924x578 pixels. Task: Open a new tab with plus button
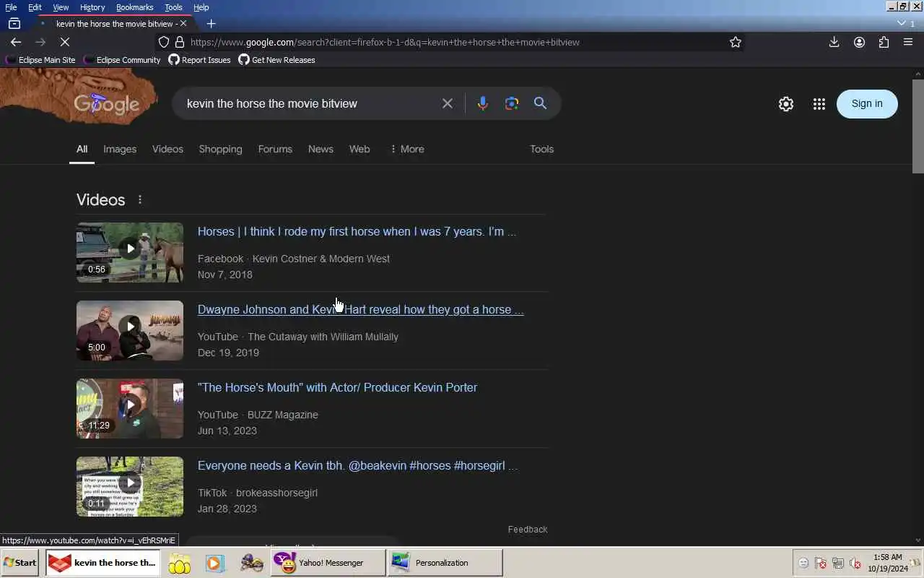211,23
